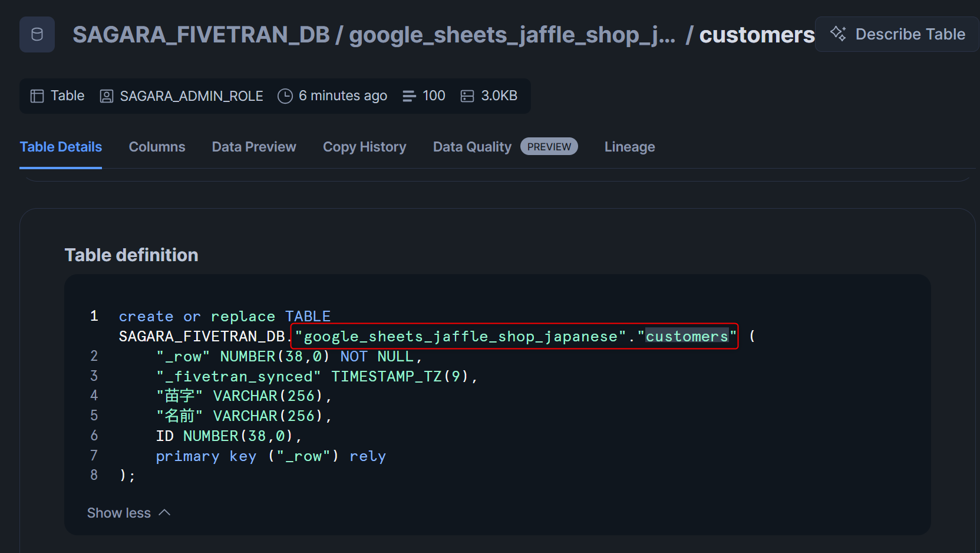Open the Data Quality tab
The image size is (980, 553).
click(472, 147)
